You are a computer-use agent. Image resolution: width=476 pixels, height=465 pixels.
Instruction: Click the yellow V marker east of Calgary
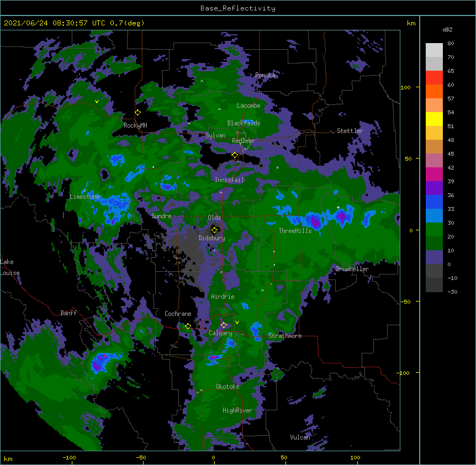coord(237,323)
